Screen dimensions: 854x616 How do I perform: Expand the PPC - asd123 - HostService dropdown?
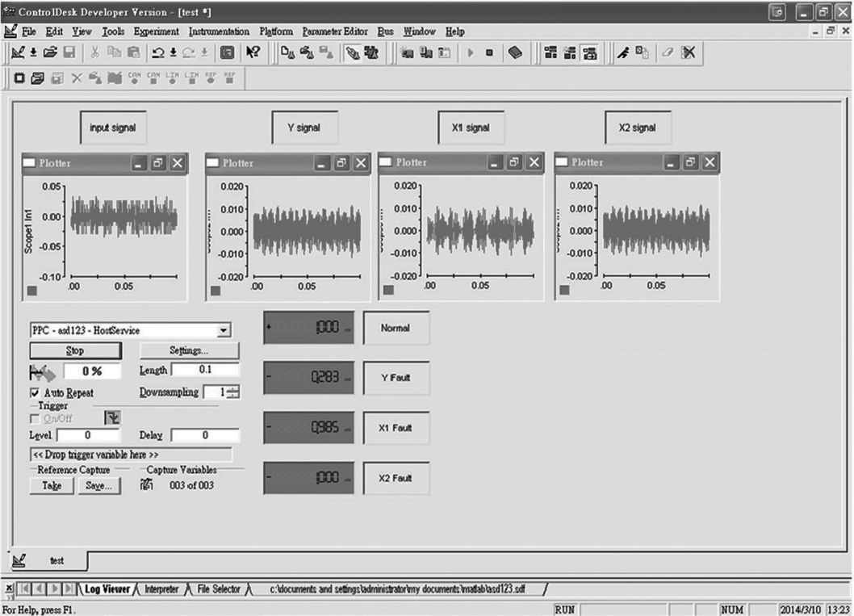[224, 330]
